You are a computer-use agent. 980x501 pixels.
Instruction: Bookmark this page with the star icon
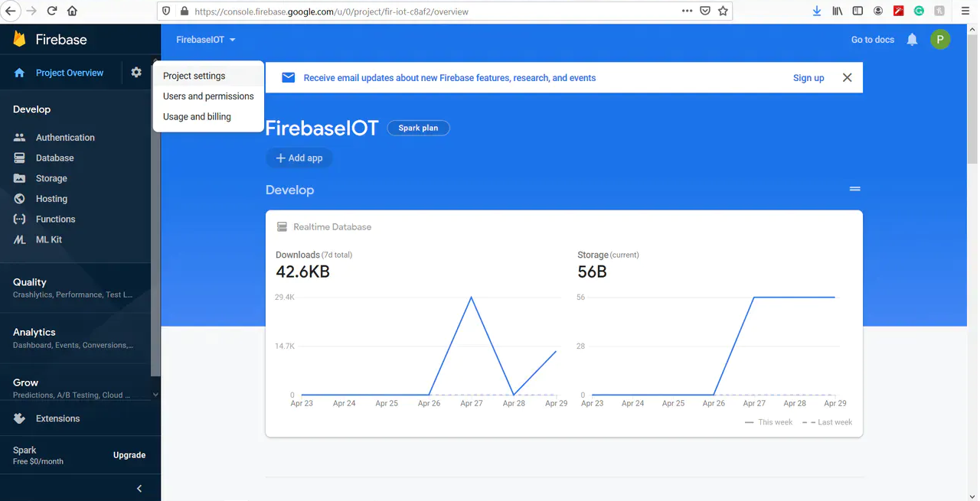[x=723, y=11]
